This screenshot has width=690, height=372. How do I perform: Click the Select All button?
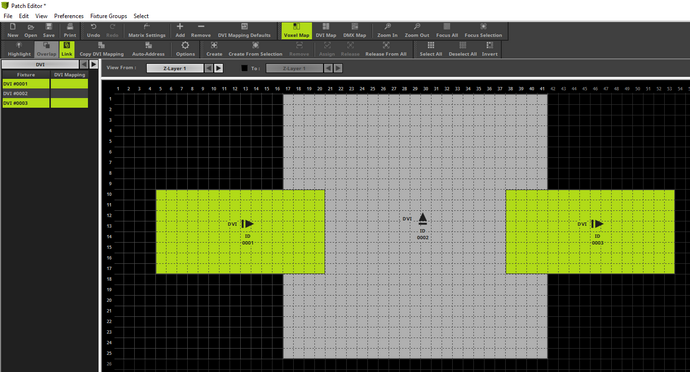[430, 49]
